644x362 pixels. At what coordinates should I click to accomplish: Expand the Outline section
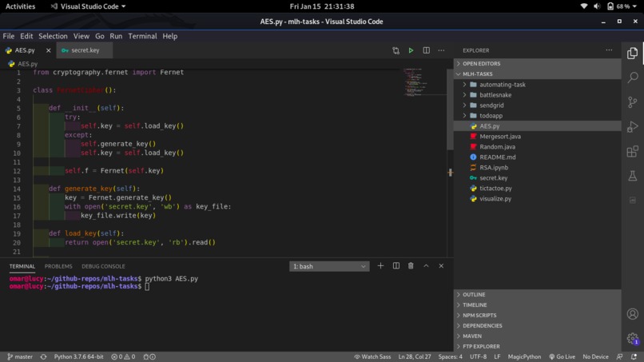[x=537, y=295]
